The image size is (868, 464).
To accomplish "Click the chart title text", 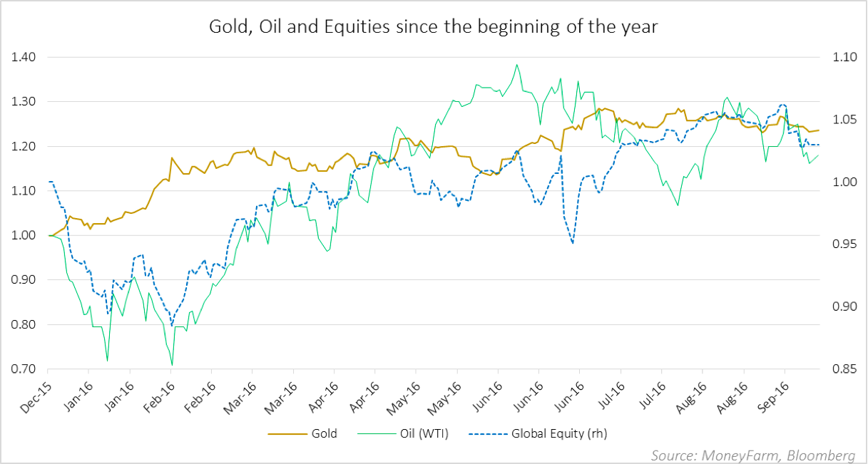I will pyautogui.click(x=435, y=27).
